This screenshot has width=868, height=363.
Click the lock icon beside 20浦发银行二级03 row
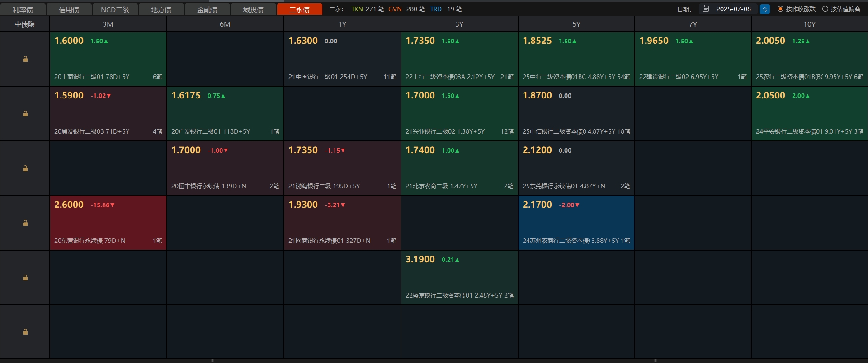click(25, 114)
